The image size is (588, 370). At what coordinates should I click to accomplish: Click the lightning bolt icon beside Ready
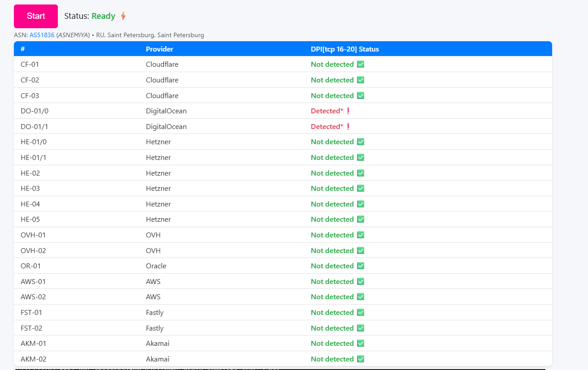tap(123, 16)
